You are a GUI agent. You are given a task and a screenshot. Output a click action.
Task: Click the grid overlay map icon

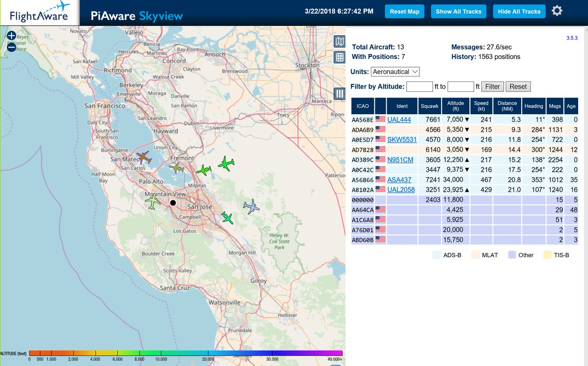(339, 57)
